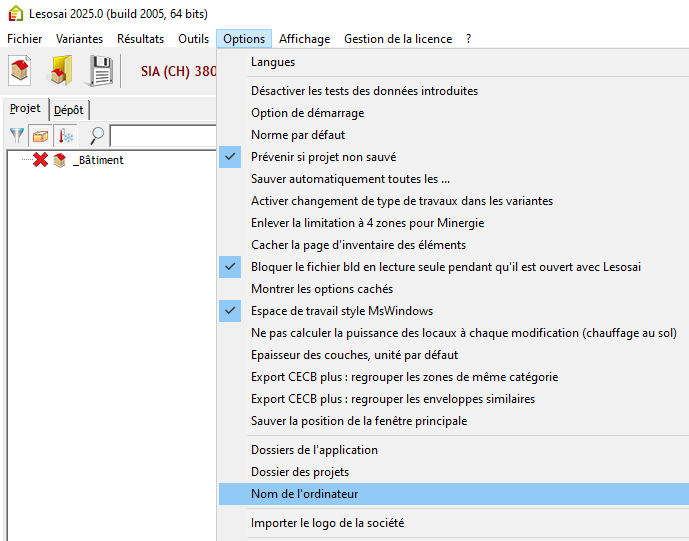The width and height of the screenshot is (689, 541).
Task: Click the red X error icon
Action: [x=40, y=160]
